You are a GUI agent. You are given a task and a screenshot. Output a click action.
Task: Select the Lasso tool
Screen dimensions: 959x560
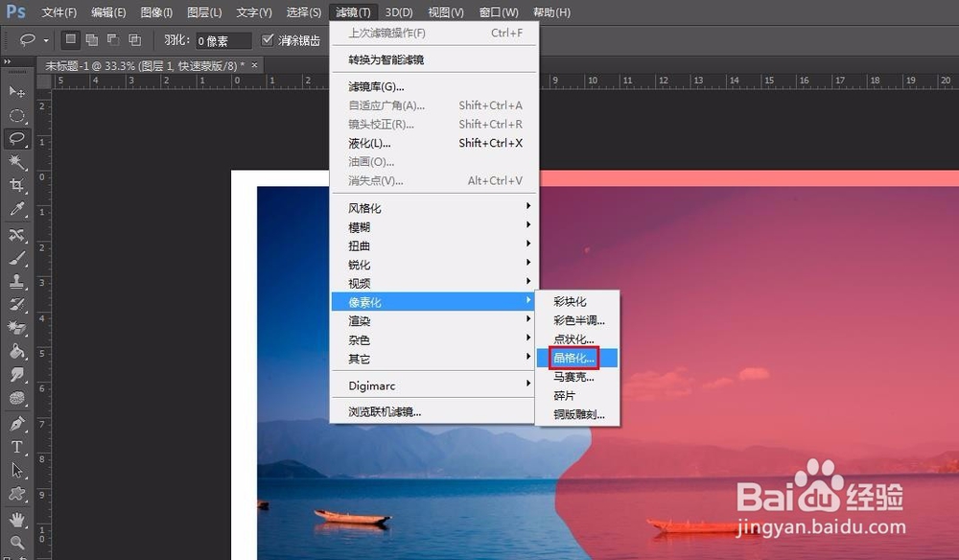[17, 139]
